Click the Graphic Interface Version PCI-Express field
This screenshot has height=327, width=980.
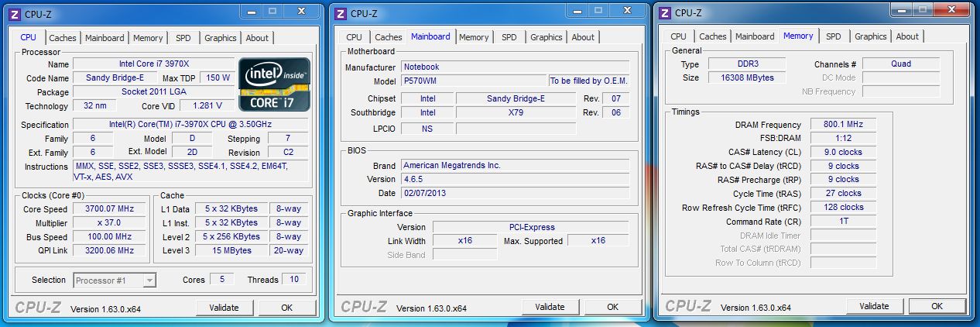[x=531, y=228]
